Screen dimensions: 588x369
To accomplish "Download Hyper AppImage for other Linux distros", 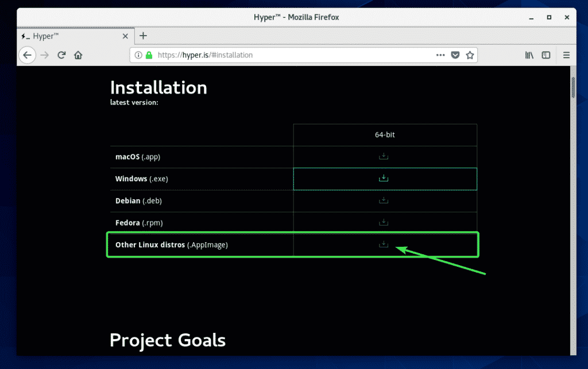I will [384, 245].
